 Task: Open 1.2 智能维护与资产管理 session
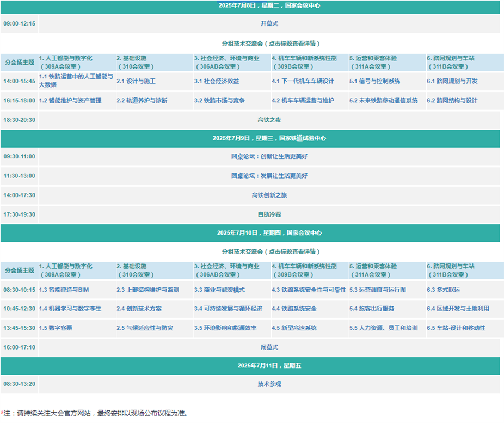pos(70,101)
